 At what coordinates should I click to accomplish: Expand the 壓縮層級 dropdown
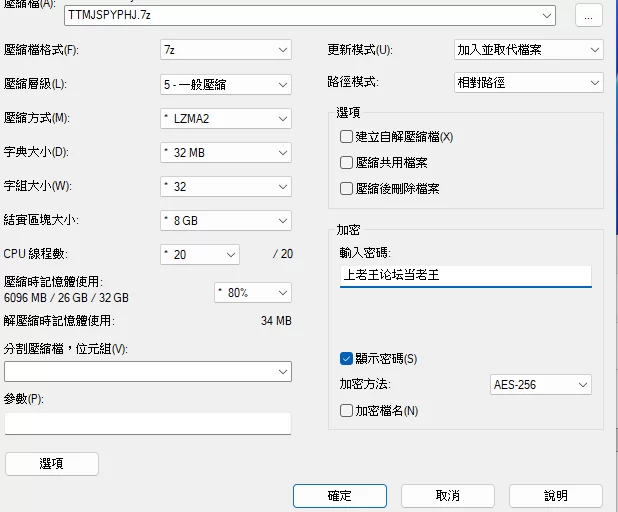(226, 84)
